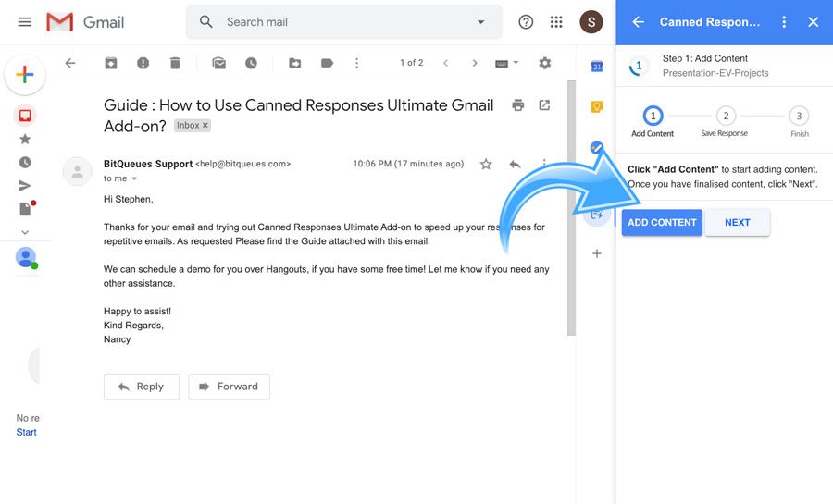Snooze this email with clock icon
The width and height of the screenshot is (833, 504).
pyautogui.click(x=251, y=63)
